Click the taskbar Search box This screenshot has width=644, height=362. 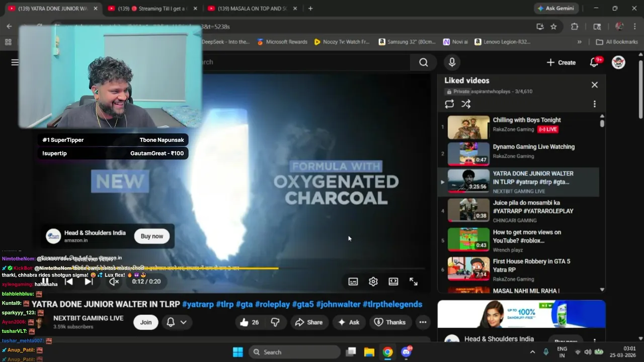point(294,352)
